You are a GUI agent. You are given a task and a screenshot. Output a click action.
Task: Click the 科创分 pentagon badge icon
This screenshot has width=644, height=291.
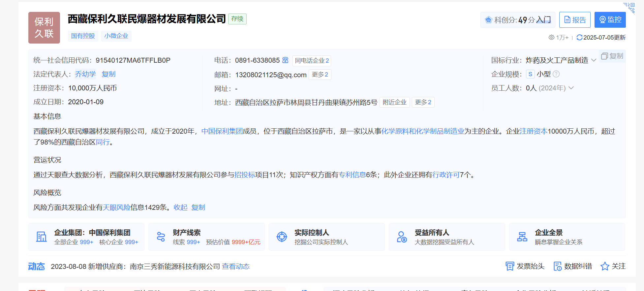pyautogui.click(x=488, y=20)
